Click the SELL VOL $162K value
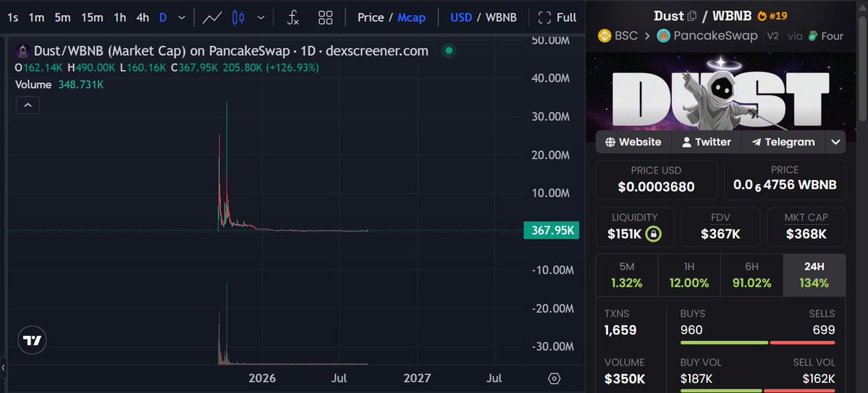Image resolution: width=868 pixels, height=393 pixels. click(x=819, y=379)
